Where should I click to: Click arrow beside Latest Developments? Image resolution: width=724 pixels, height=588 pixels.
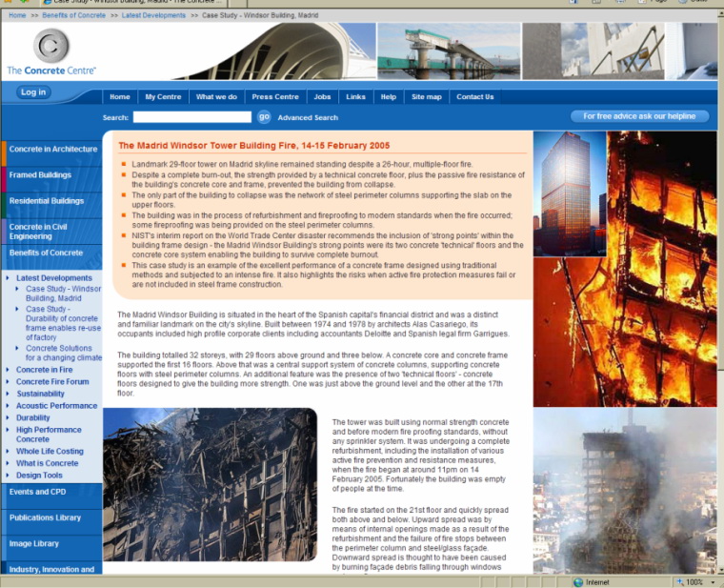tap(8, 278)
